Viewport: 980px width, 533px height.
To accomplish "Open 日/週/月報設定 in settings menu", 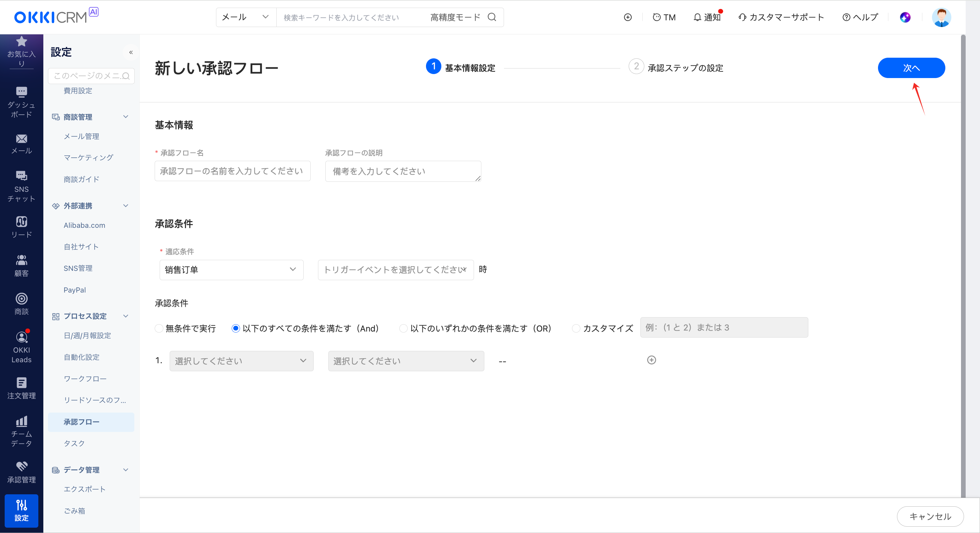I will point(87,336).
